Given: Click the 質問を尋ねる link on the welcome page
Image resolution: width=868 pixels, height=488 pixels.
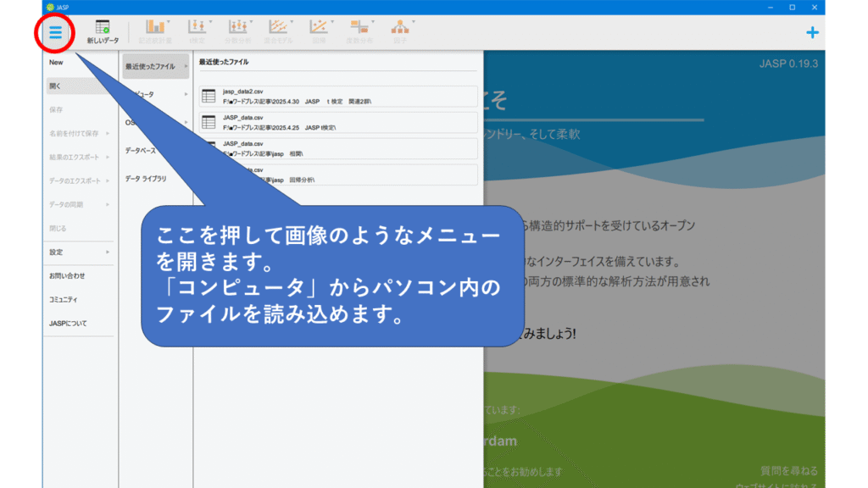Looking at the screenshot, I should click(789, 471).
